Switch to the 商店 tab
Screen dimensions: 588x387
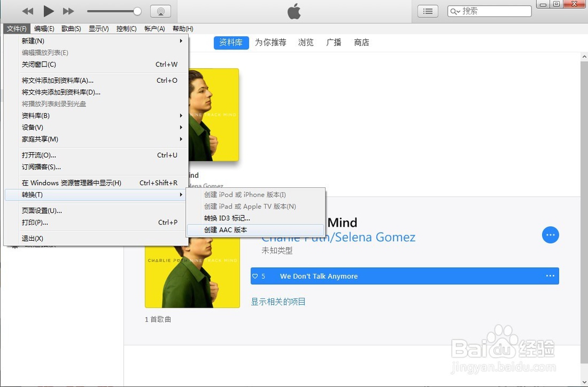tap(362, 43)
